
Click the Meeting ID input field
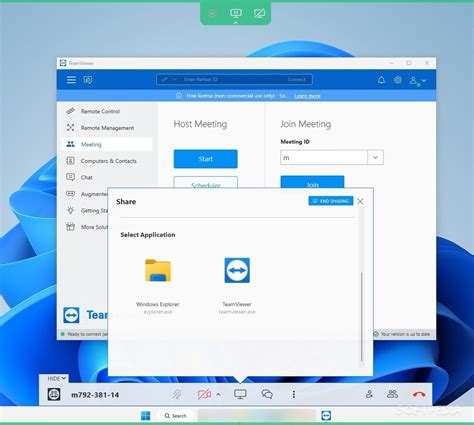(324, 157)
